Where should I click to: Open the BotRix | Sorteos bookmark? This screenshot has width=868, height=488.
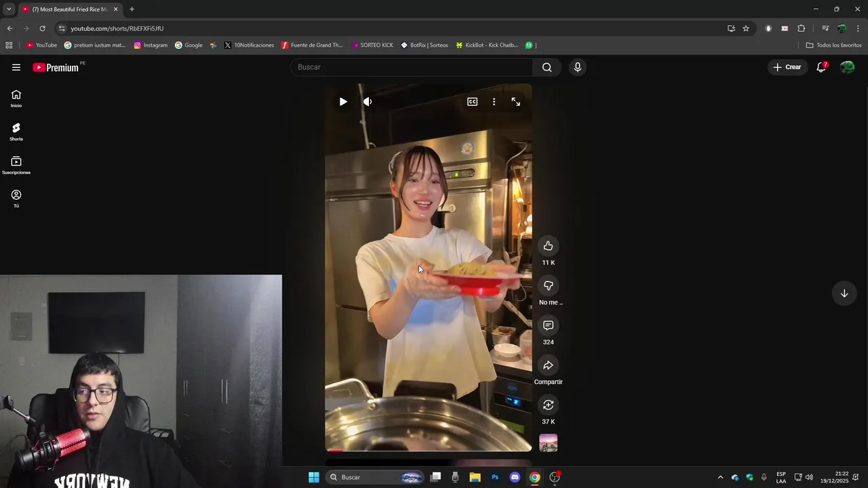(424, 45)
